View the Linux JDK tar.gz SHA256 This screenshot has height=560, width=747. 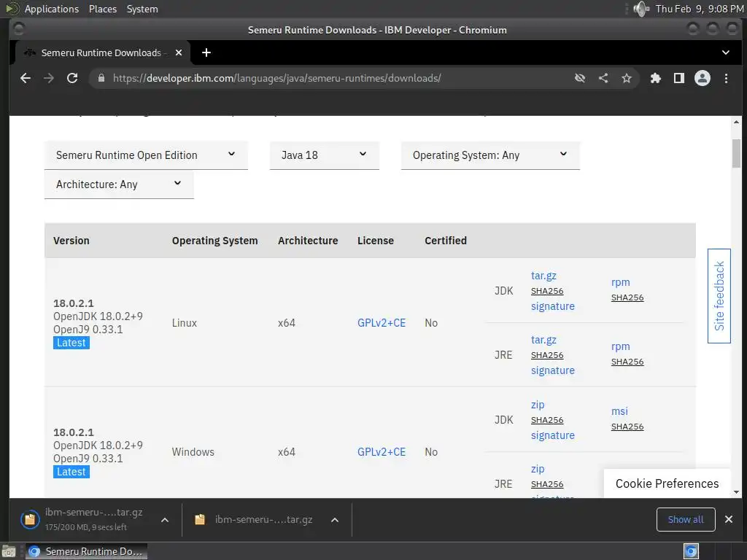[547, 291]
